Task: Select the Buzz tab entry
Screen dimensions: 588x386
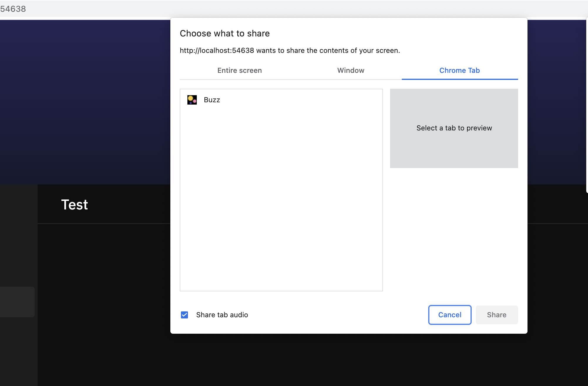Action: (212, 100)
